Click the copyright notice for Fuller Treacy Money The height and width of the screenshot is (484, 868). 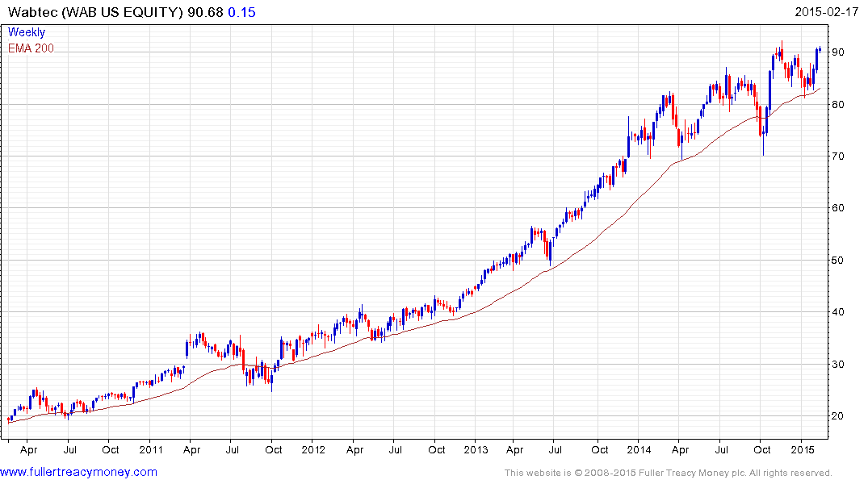[669, 473]
